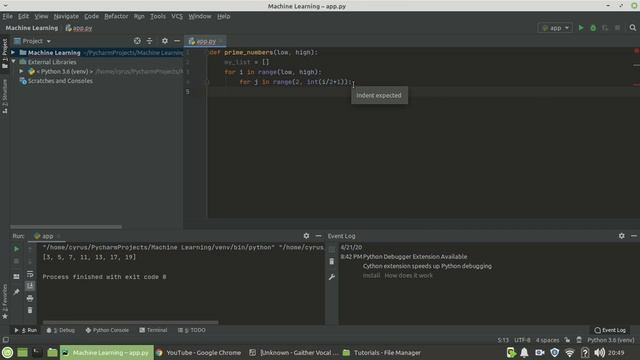
Task: Click the 5:13 cursor position in status bar
Action: coord(503,340)
